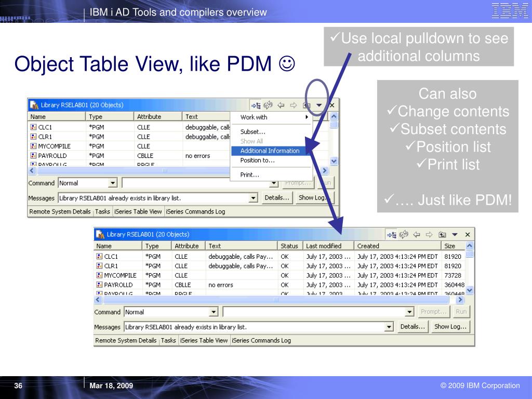The height and width of the screenshot is (399, 532).
Task: Expand command history dropdown in Status-column window
Action: click(x=409, y=312)
